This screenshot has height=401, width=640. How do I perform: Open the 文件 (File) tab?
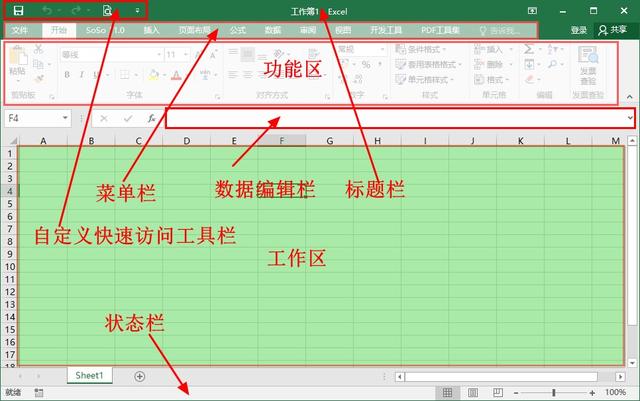tap(19, 30)
